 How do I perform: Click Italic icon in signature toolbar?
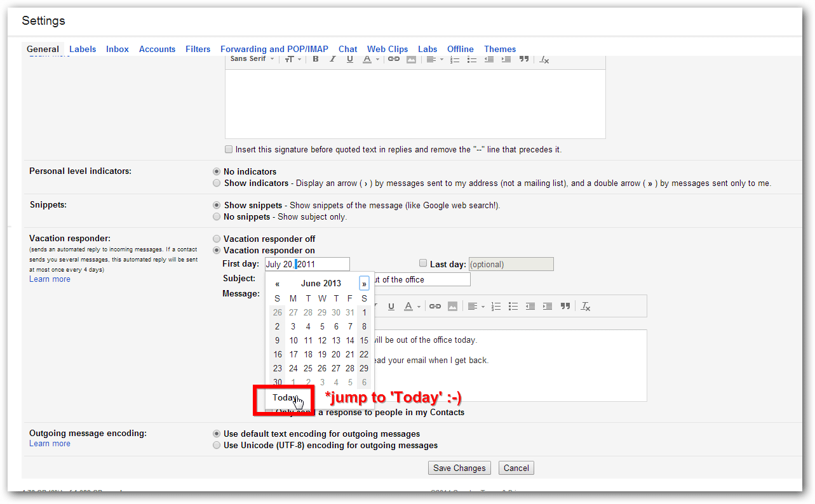332,59
